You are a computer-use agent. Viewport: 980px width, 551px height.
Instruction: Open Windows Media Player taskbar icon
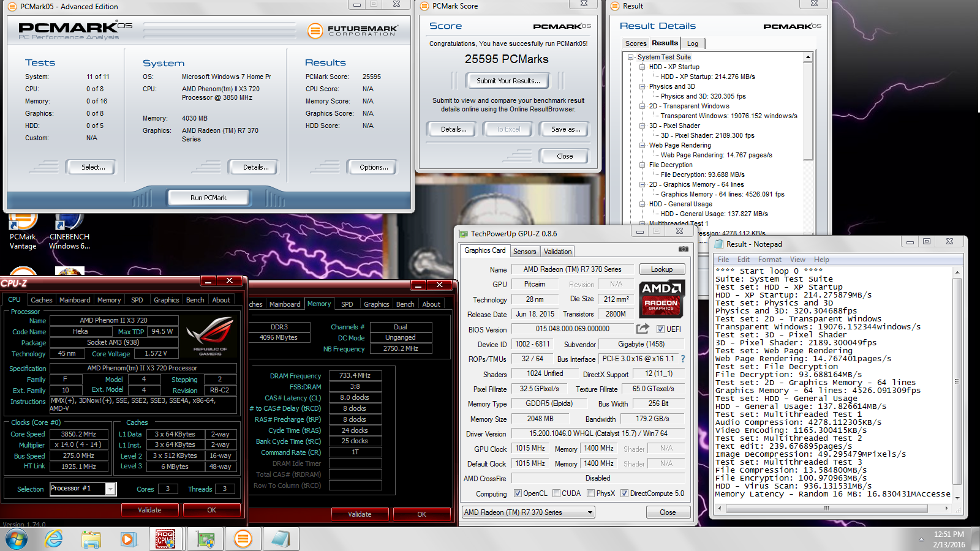click(128, 539)
